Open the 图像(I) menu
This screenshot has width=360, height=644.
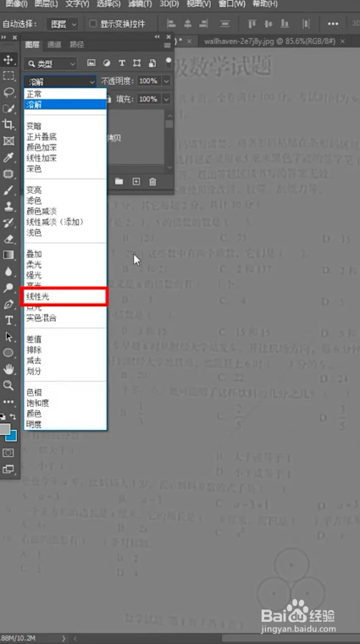(x=15, y=4)
